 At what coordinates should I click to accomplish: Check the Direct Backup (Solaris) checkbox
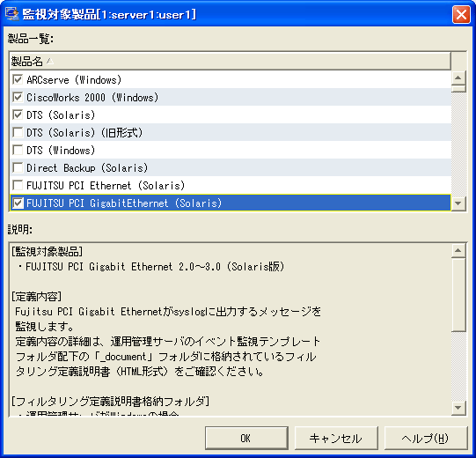18,167
